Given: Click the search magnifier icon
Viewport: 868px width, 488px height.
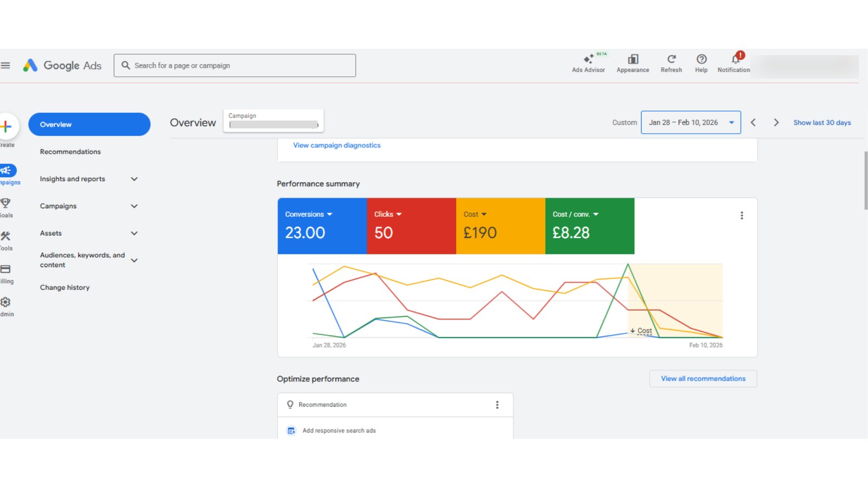Looking at the screenshot, I should tap(126, 65).
